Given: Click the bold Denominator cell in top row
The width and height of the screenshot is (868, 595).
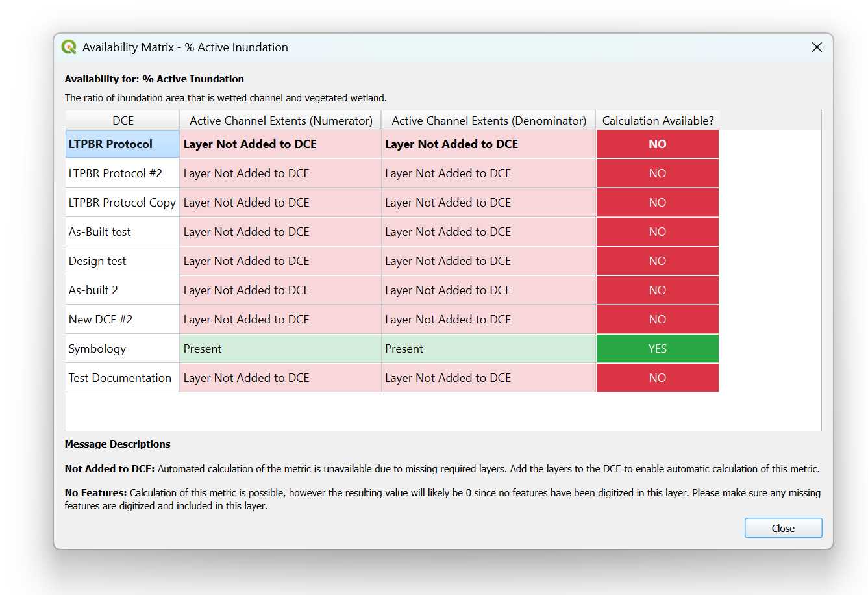Looking at the screenshot, I should tap(489, 144).
